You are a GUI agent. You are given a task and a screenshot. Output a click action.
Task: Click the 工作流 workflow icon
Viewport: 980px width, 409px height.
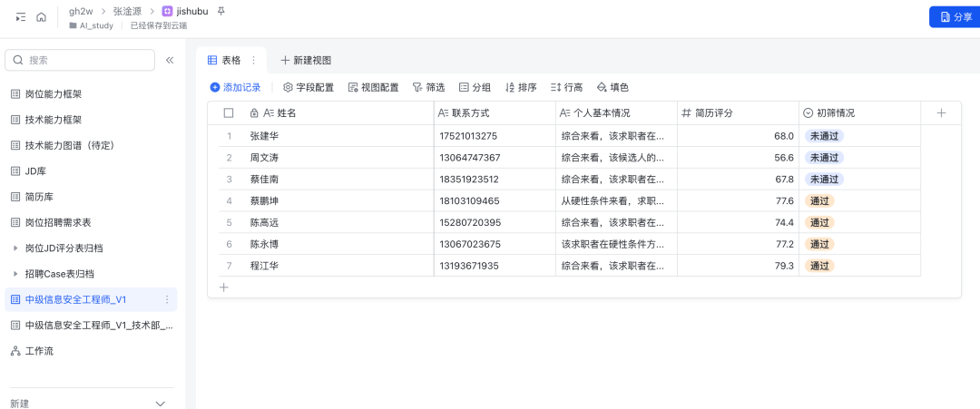click(15, 351)
